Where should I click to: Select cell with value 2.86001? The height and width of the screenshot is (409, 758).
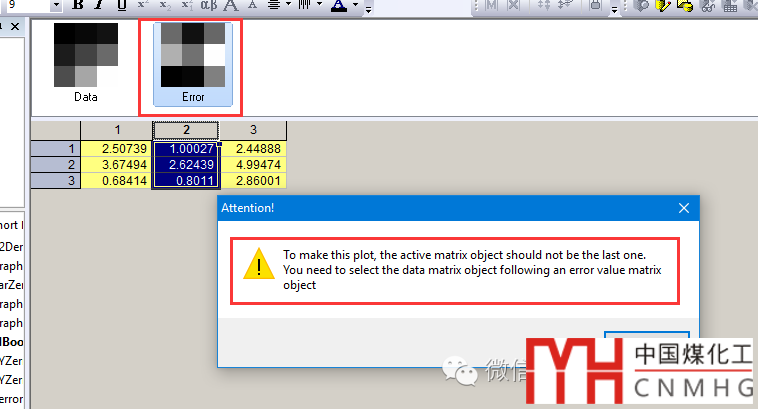click(253, 180)
